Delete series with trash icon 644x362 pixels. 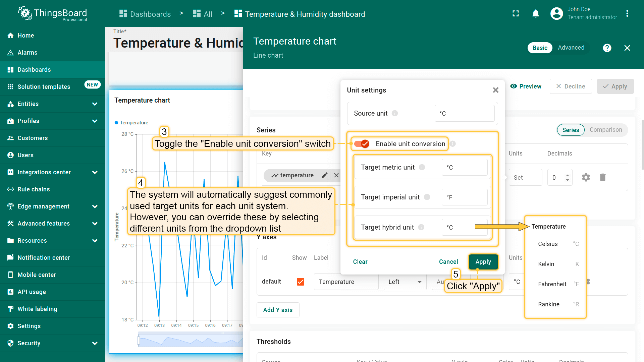coord(602,177)
